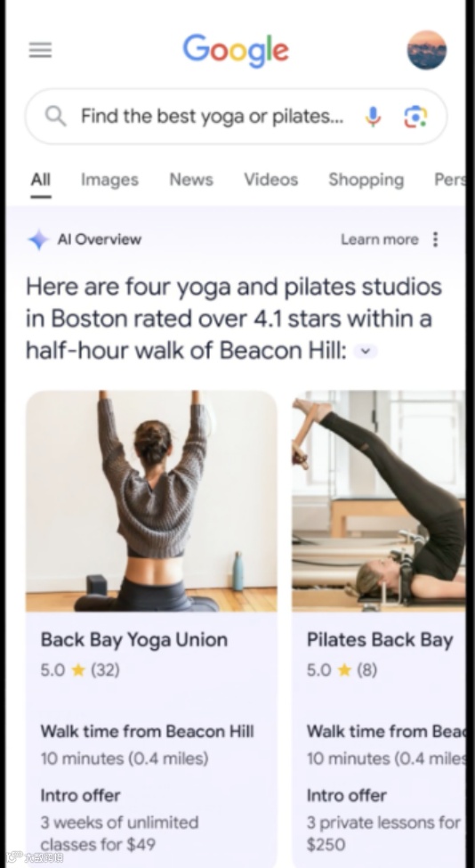
Task: Click the Google logo
Action: pyautogui.click(x=236, y=51)
